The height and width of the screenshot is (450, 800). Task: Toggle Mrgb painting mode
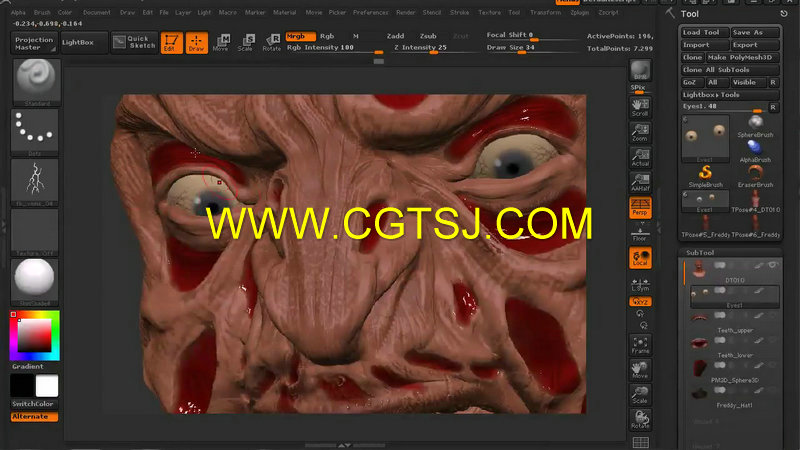(x=300, y=36)
